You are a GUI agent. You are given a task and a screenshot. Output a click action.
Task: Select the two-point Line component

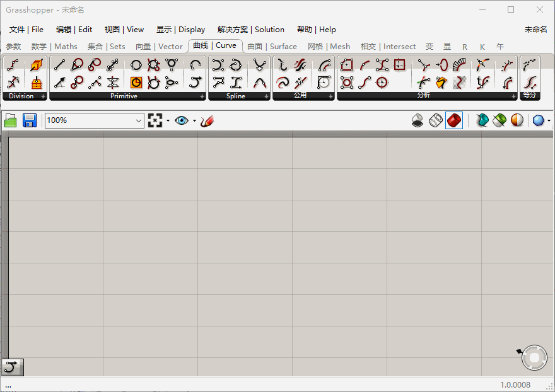(59, 65)
